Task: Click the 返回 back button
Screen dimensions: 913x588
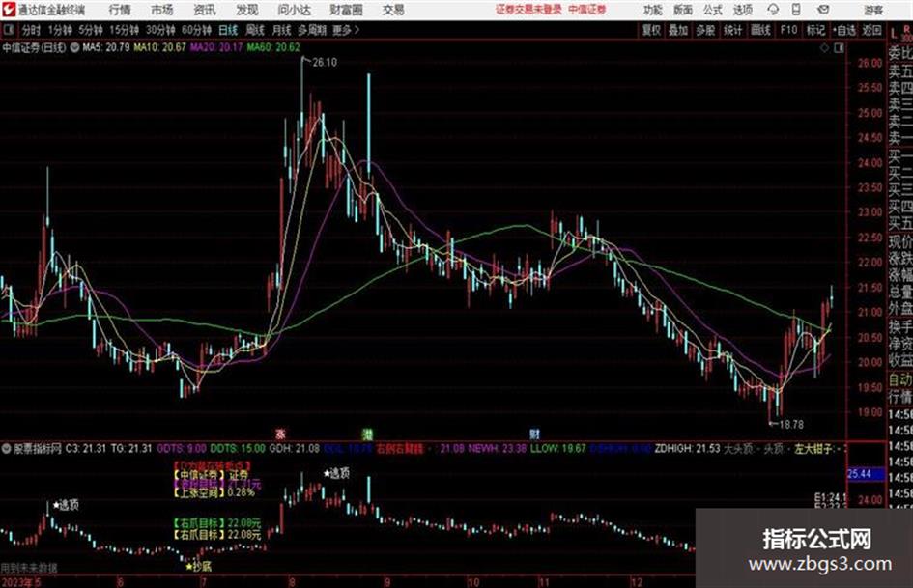Action: (x=871, y=30)
